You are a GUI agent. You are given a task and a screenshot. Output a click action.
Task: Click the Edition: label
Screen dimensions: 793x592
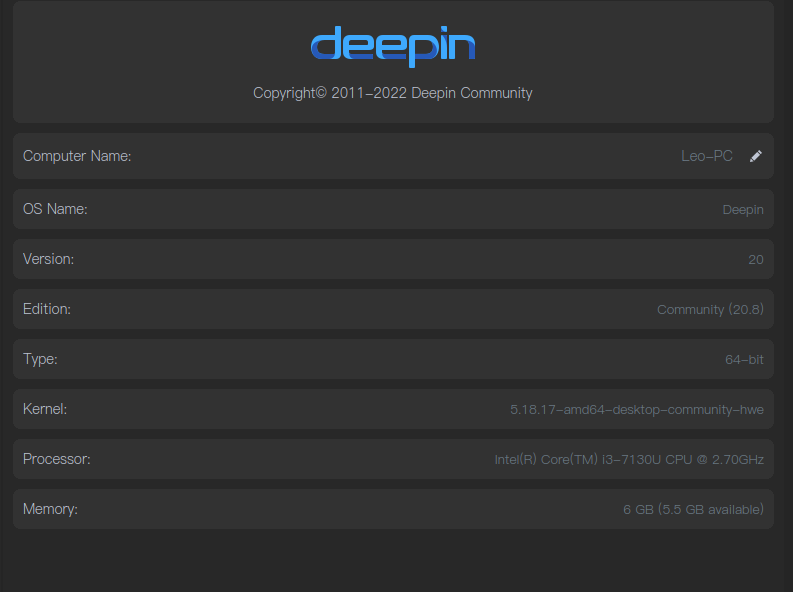coord(47,309)
